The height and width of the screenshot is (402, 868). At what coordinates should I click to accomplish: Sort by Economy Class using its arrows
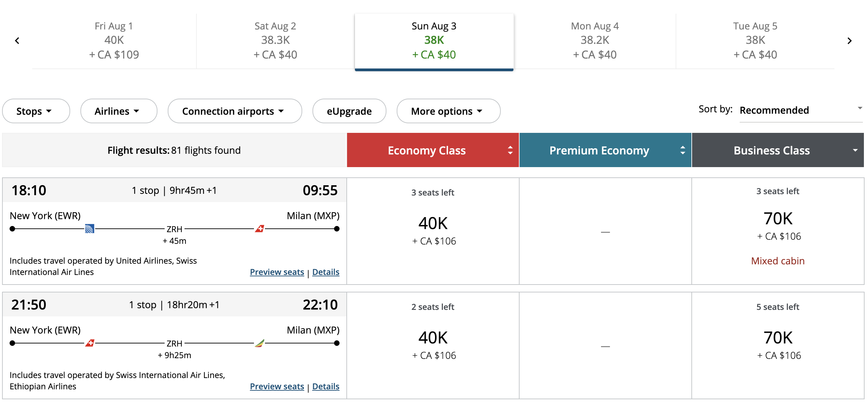pyautogui.click(x=510, y=150)
